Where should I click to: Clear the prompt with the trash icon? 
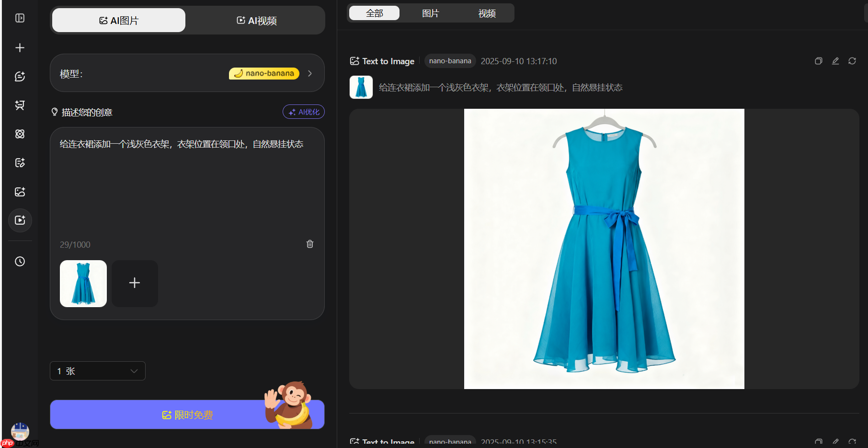[x=310, y=244]
